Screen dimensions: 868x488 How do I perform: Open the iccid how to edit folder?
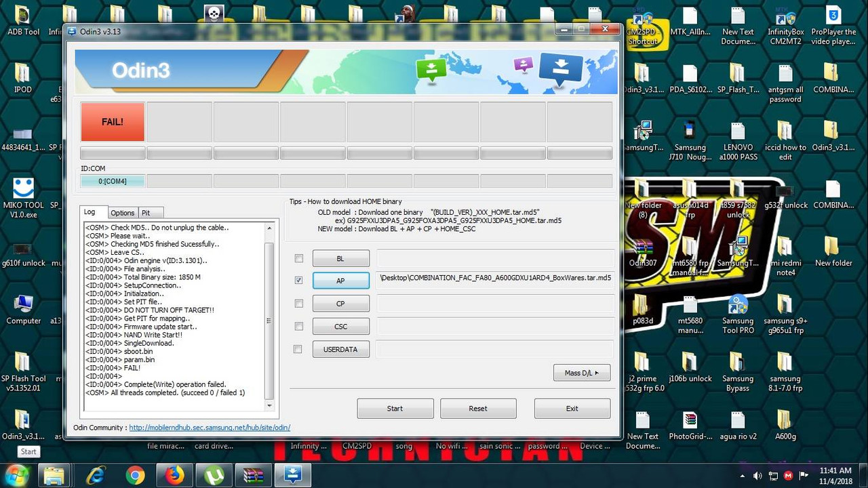click(x=785, y=141)
